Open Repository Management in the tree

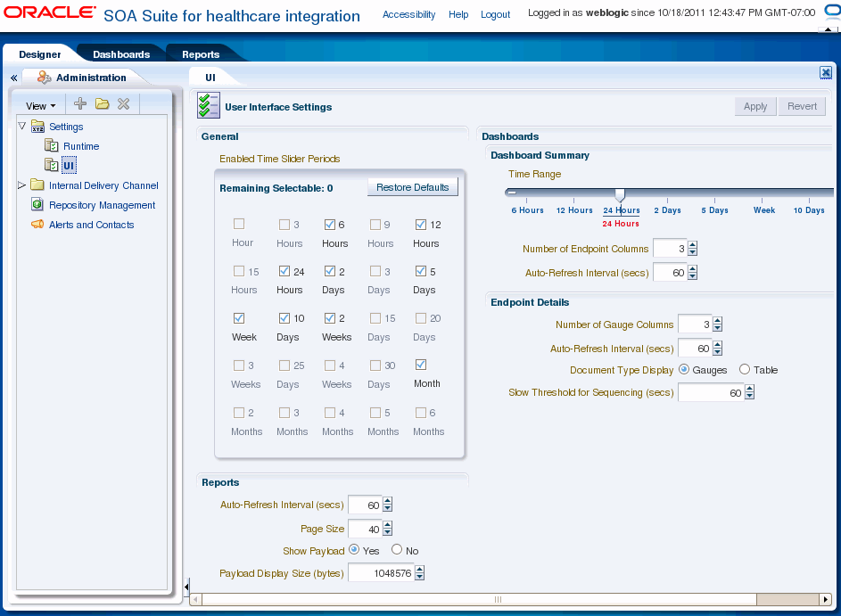[x=102, y=205]
